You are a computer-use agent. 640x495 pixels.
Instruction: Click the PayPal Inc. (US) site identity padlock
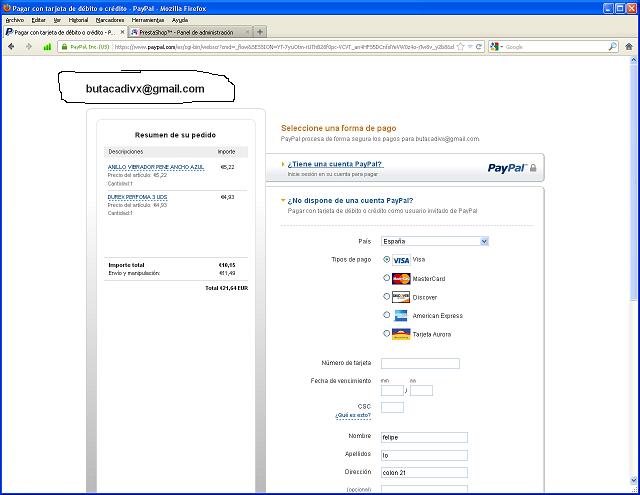[64, 47]
